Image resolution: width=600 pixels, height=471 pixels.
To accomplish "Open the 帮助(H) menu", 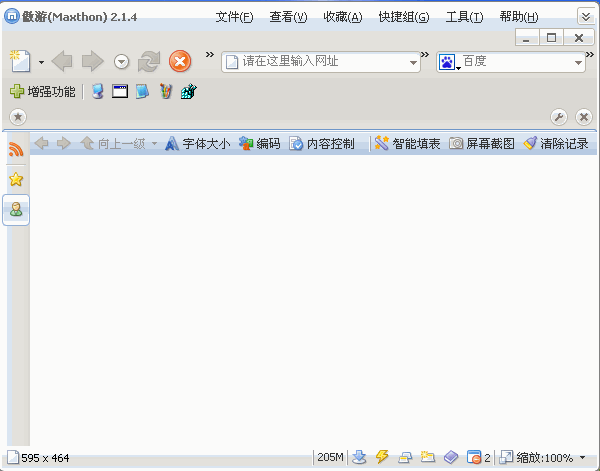I will (x=518, y=17).
